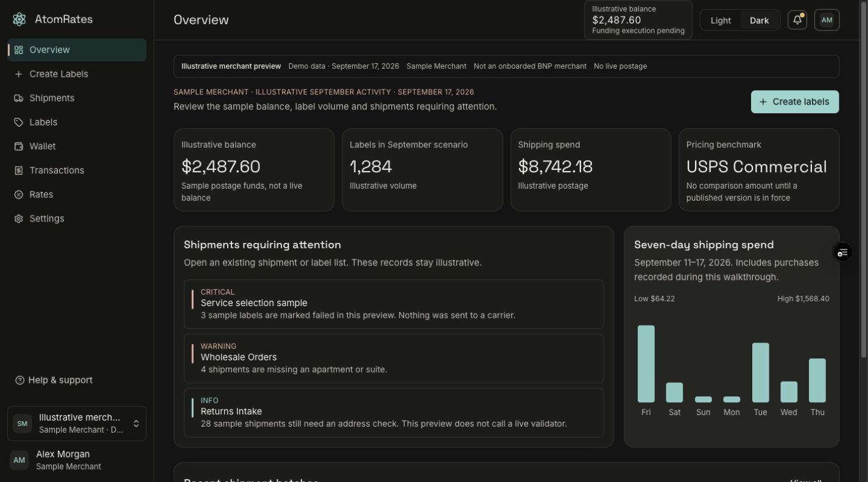Click the USPS Commercial pricing benchmark
Image resolution: width=868 pixels, height=482 pixels.
click(x=757, y=166)
